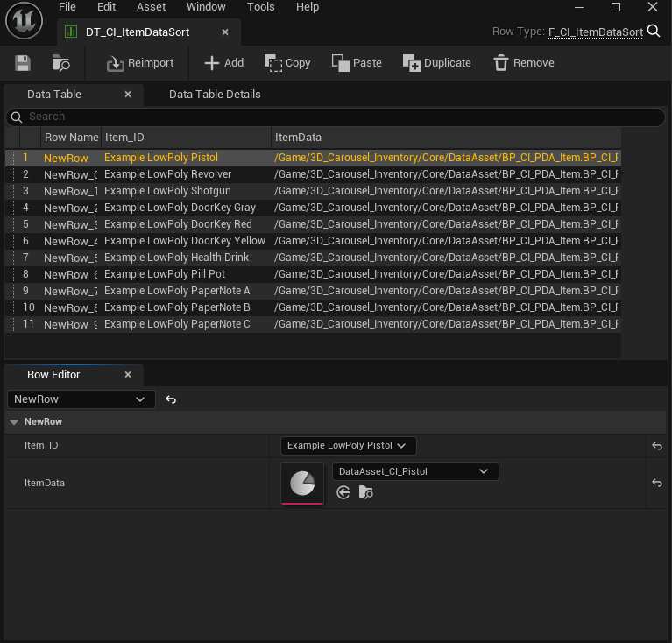Screen dimensions: 672x643
Task: Close the Row Editor tab
Action: tap(128, 375)
